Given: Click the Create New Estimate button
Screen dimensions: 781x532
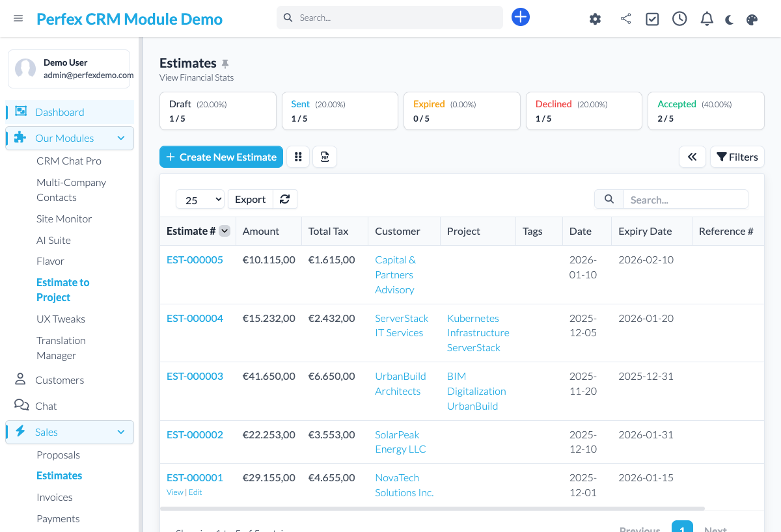Looking at the screenshot, I should (221, 157).
